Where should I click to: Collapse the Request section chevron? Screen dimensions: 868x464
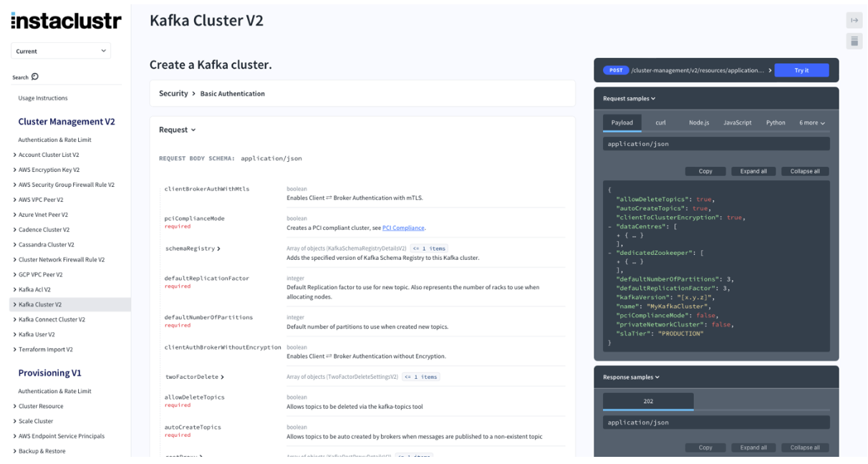(x=193, y=130)
